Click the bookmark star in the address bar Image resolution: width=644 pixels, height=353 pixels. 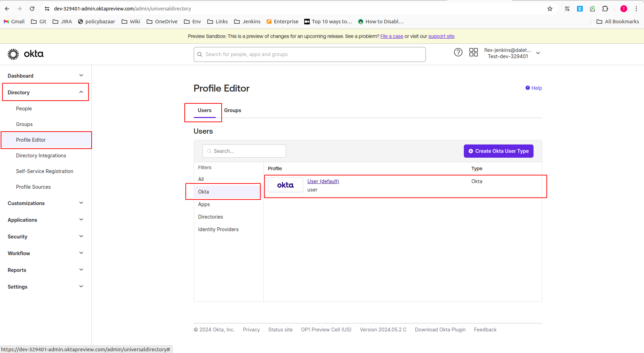coord(550,9)
